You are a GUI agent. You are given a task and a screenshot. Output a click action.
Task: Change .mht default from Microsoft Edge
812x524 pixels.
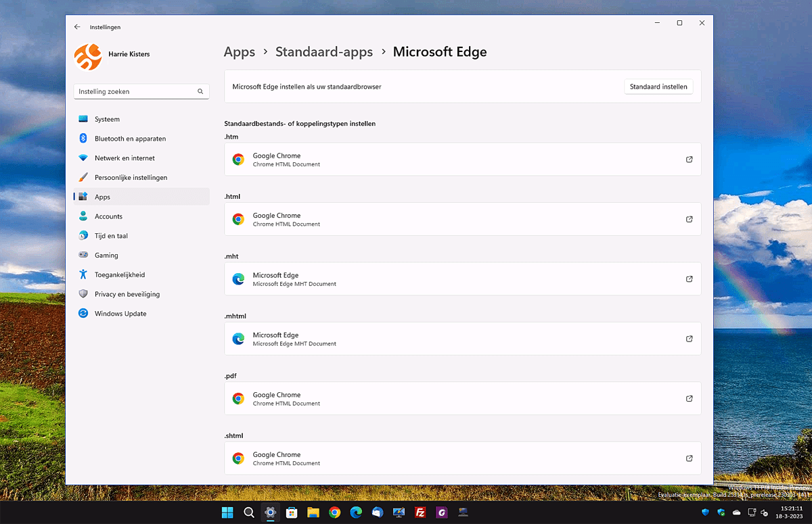pyautogui.click(x=463, y=279)
